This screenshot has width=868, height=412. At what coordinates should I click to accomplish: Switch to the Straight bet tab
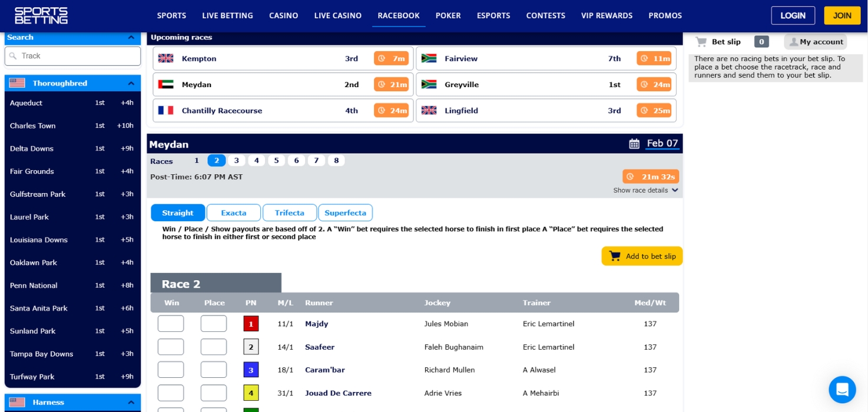(x=178, y=212)
